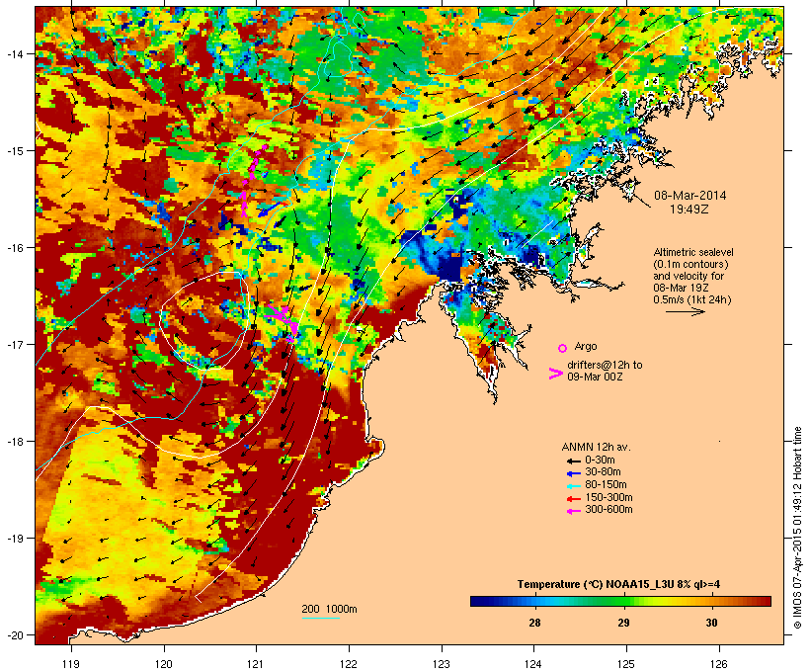Click the -14 latitude axis label

coord(16,53)
